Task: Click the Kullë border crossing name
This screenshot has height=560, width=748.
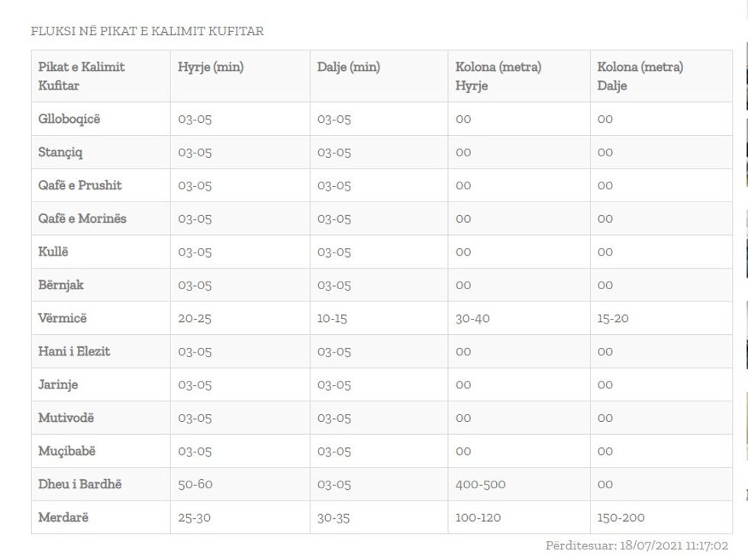Action: click(53, 252)
